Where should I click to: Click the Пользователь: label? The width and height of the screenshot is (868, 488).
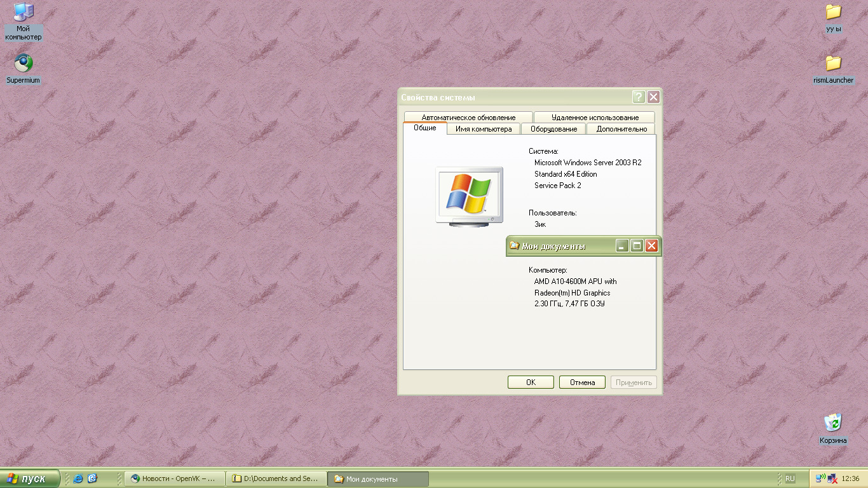[x=553, y=213]
